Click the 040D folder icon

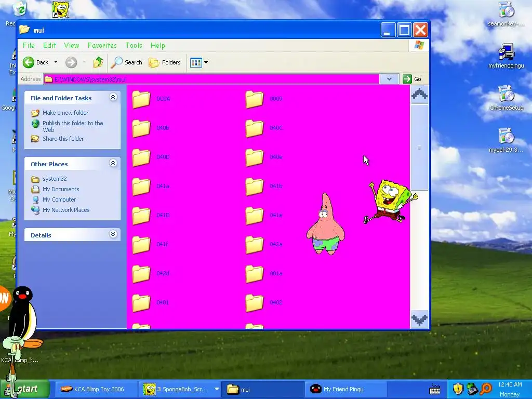click(141, 157)
